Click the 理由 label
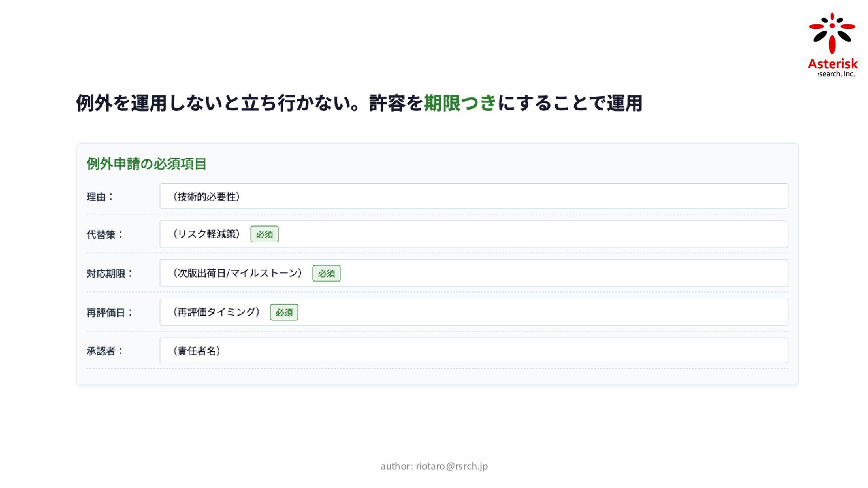 [x=100, y=197]
